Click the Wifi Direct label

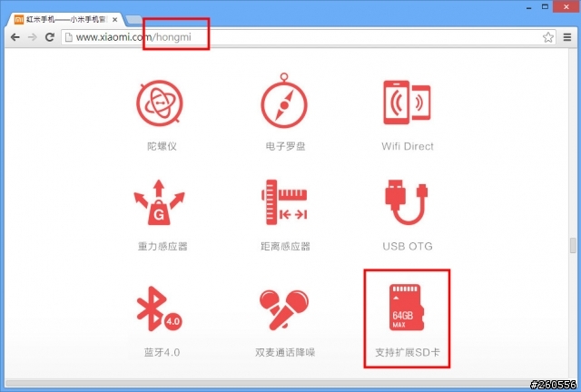click(408, 146)
